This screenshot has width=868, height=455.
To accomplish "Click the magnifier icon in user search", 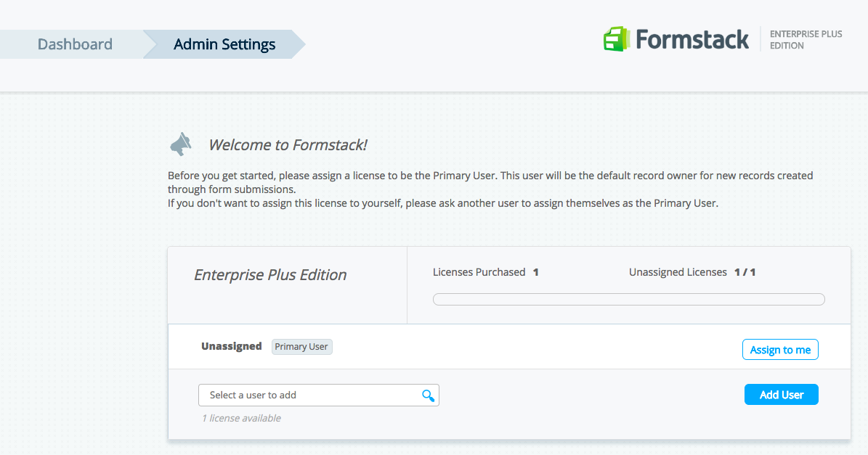I will (x=428, y=395).
